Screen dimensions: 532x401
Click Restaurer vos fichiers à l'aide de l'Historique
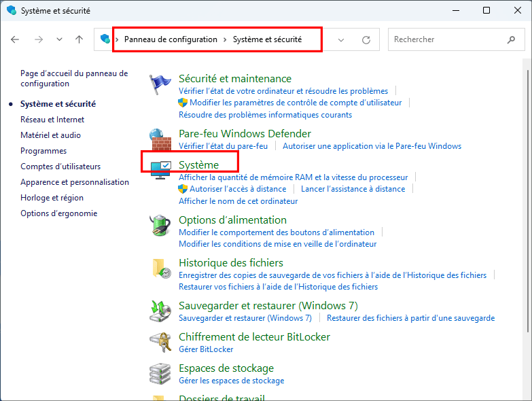(x=278, y=287)
